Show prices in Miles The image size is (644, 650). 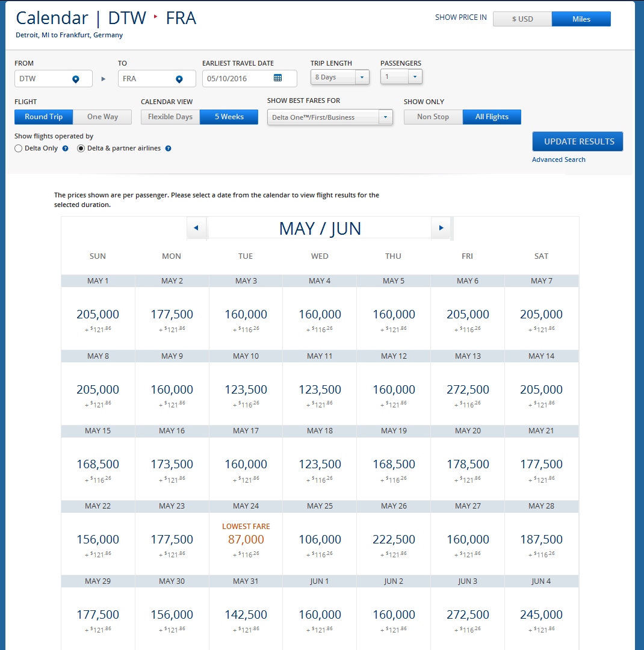(581, 19)
